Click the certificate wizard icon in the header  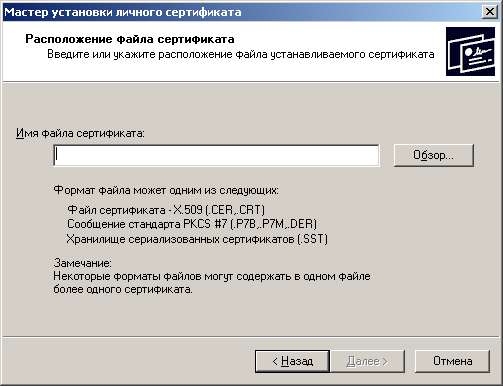click(x=470, y=52)
